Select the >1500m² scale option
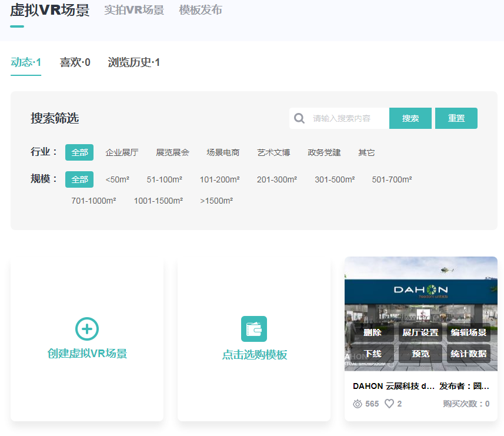The width and height of the screenshot is (504, 436). (216, 201)
